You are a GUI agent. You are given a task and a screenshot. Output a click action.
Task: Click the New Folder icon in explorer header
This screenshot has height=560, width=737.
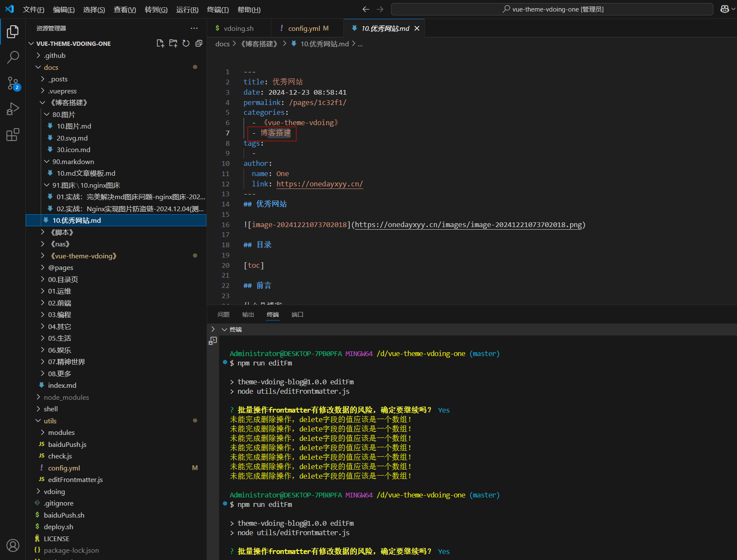click(173, 43)
